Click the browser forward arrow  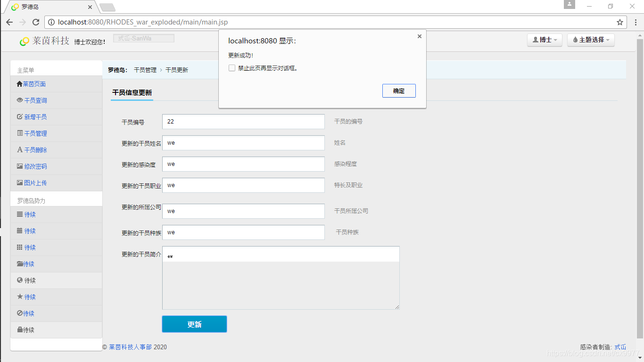pyautogui.click(x=23, y=22)
